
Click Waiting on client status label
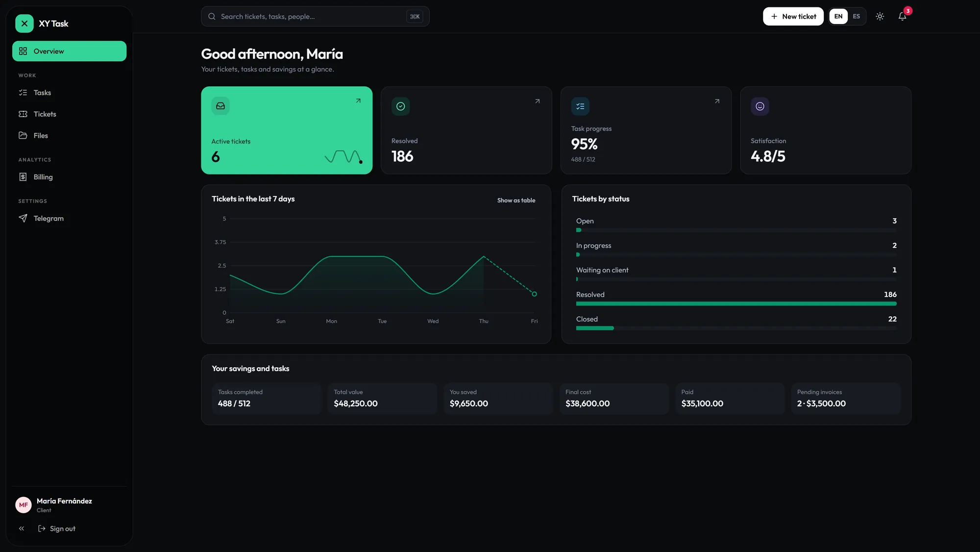[602, 270]
